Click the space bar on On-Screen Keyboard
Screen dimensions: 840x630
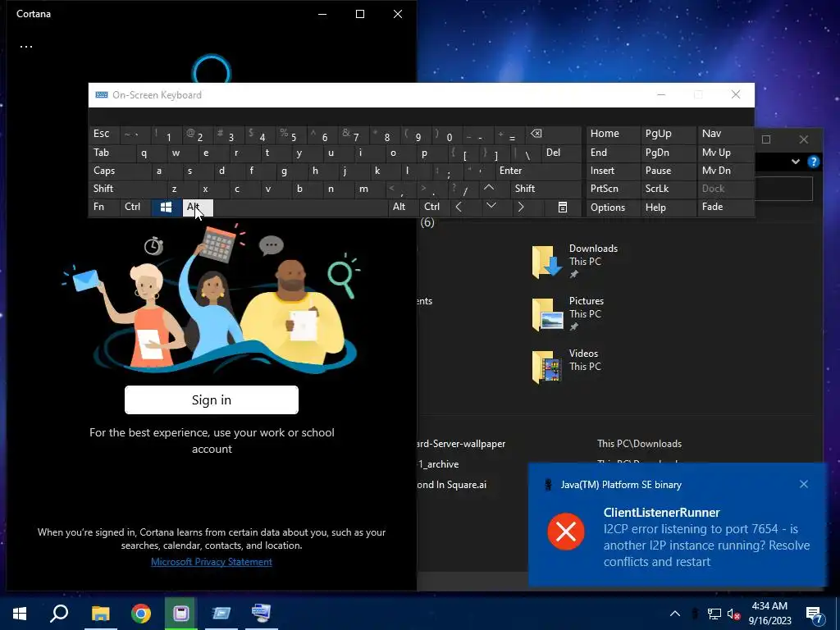300,208
